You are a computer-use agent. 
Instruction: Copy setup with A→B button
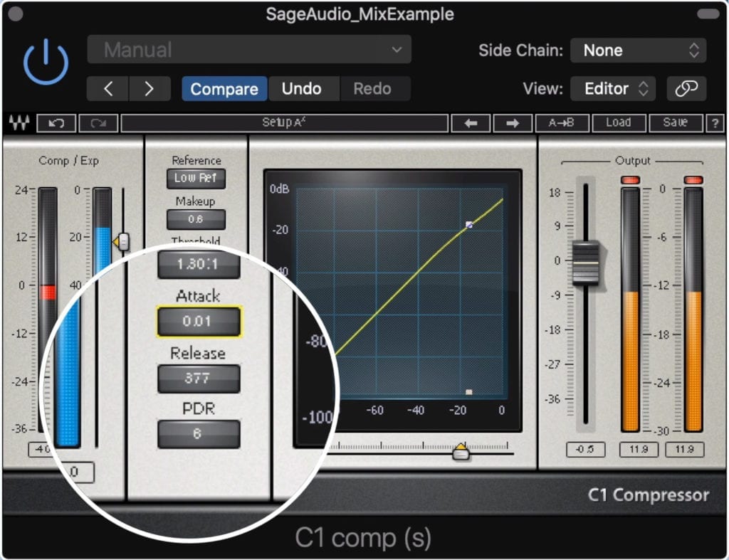tap(562, 123)
